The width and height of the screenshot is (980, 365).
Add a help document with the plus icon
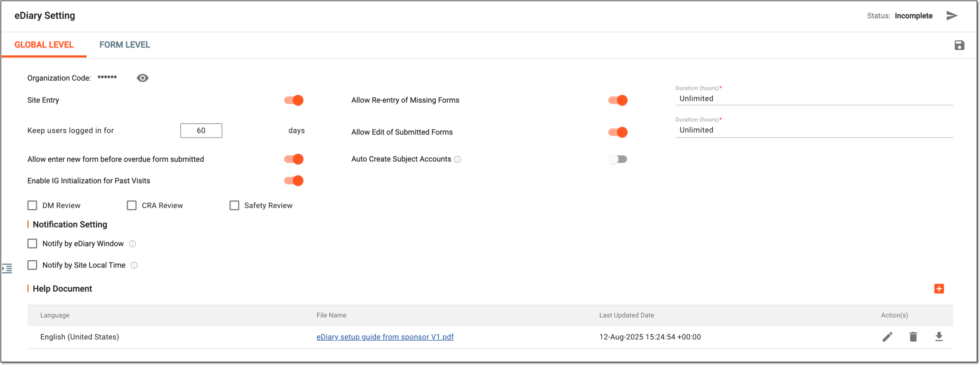click(939, 289)
